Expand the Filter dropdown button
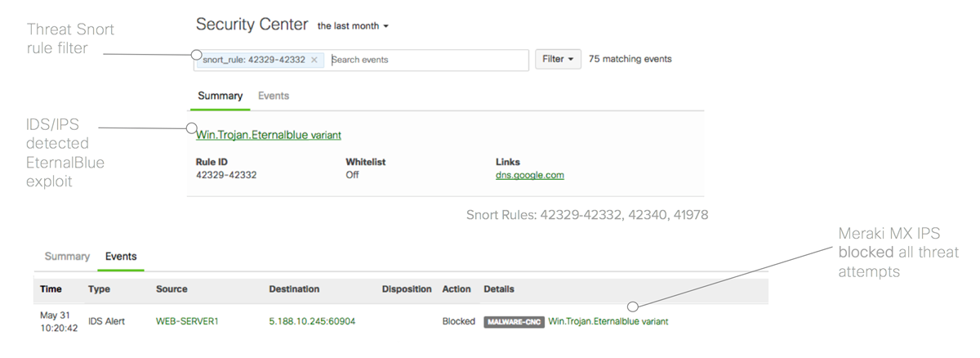Image resolution: width=980 pixels, height=358 pixels. coord(558,59)
